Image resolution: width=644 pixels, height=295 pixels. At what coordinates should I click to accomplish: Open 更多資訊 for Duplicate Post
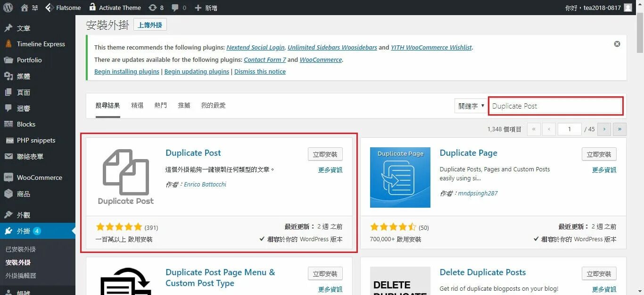tap(330, 170)
